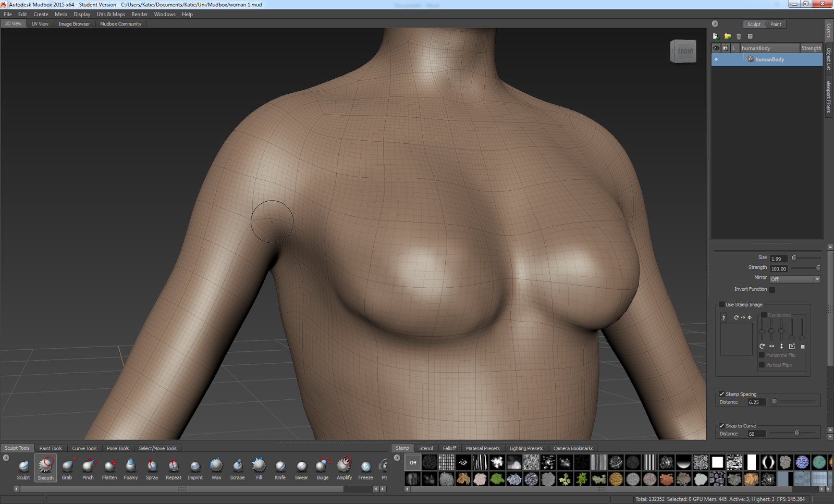Switch layers panel to Paint mode
834x504 pixels.
pyautogui.click(x=776, y=24)
